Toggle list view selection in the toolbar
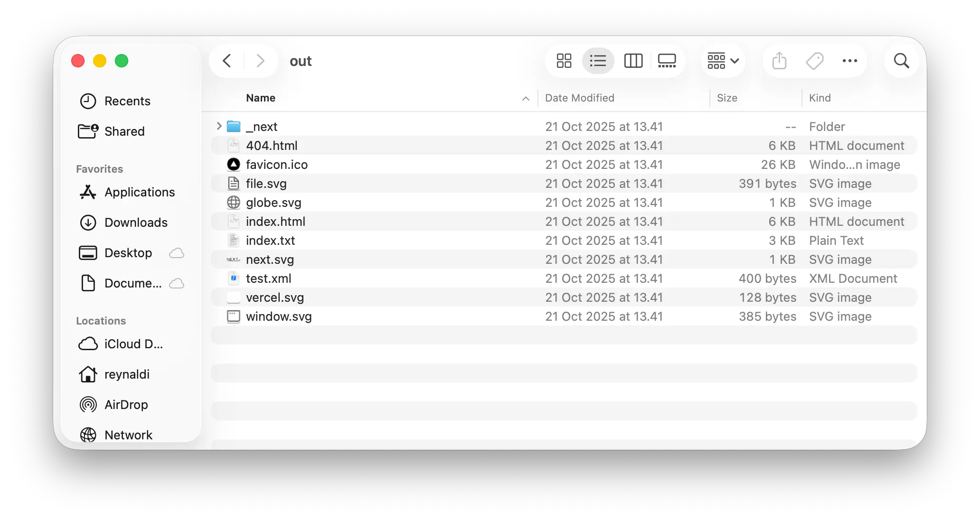Image resolution: width=980 pixels, height=520 pixels. click(598, 61)
